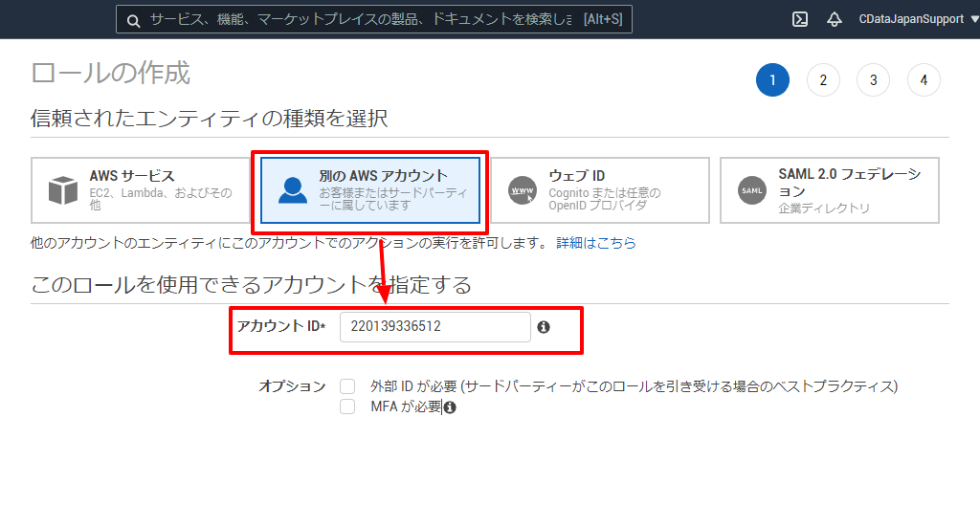Go to step 4 indicator

pyautogui.click(x=924, y=80)
